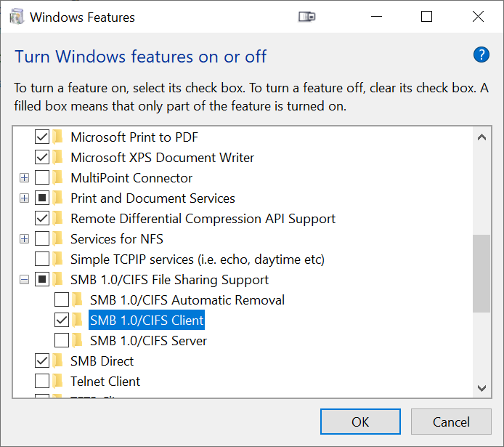The image size is (504, 447).
Task: Uncheck the SMB 1.0/CIFS Client checkbox
Action: coord(62,320)
